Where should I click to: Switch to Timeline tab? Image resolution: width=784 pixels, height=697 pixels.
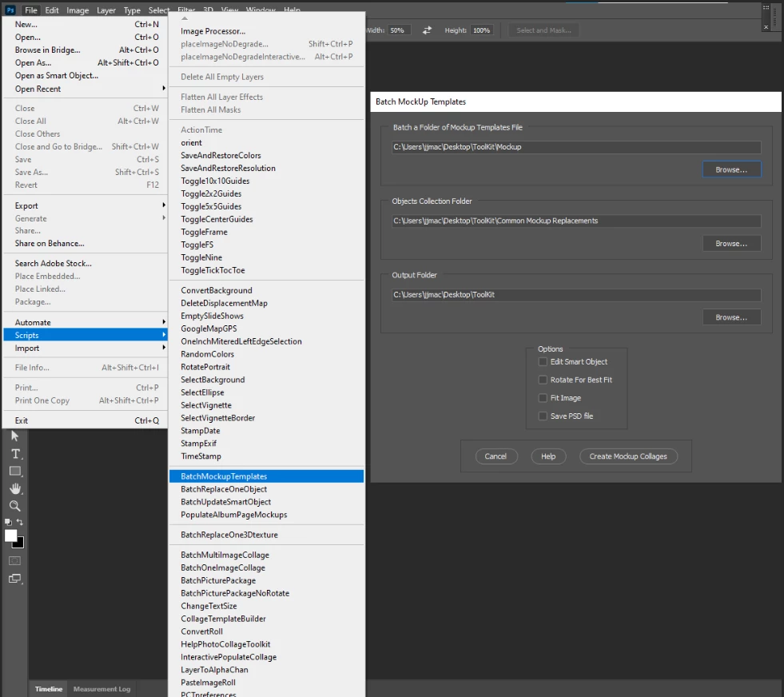point(49,689)
